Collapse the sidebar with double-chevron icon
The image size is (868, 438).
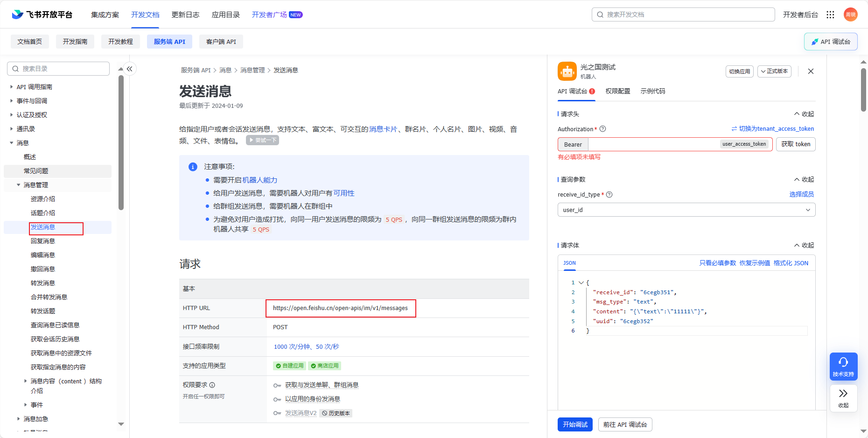[x=130, y=69]
